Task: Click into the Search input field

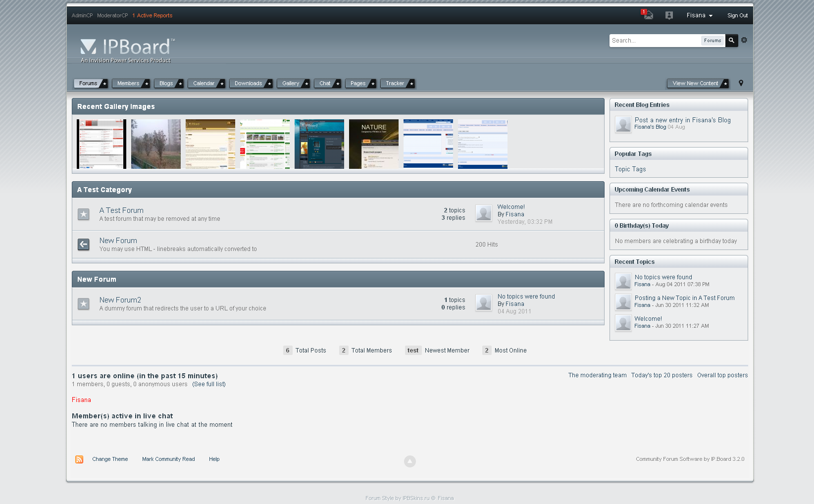Action: (655, 41)
